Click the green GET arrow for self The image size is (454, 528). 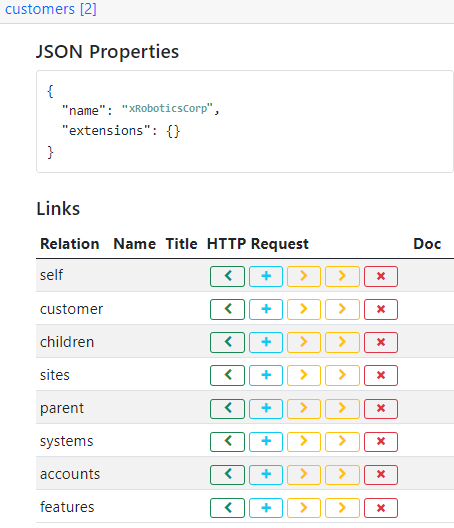[227, 276]
